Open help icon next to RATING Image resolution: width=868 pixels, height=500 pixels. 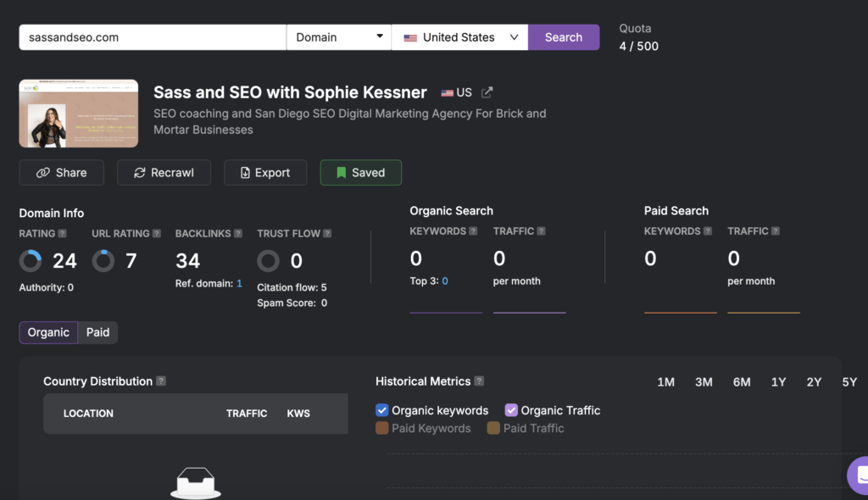(62, 234)
